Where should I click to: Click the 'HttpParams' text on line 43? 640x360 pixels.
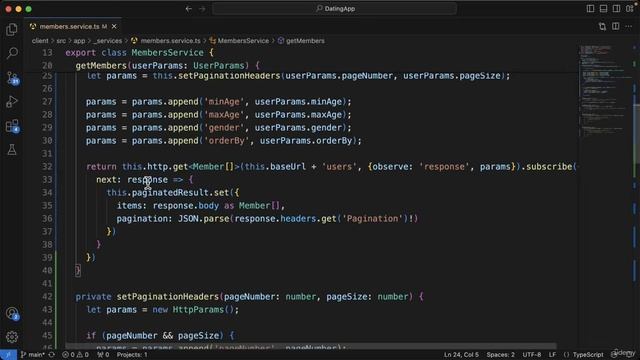198,310
